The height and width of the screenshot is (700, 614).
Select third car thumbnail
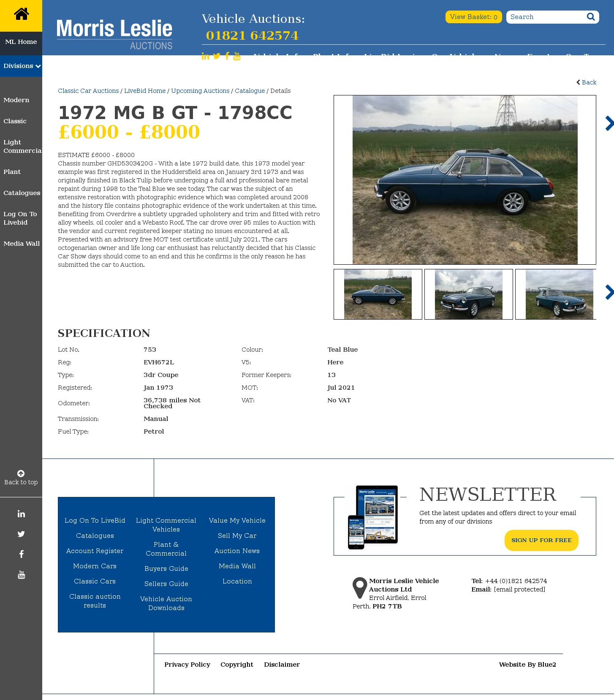[x=556, y=294]
